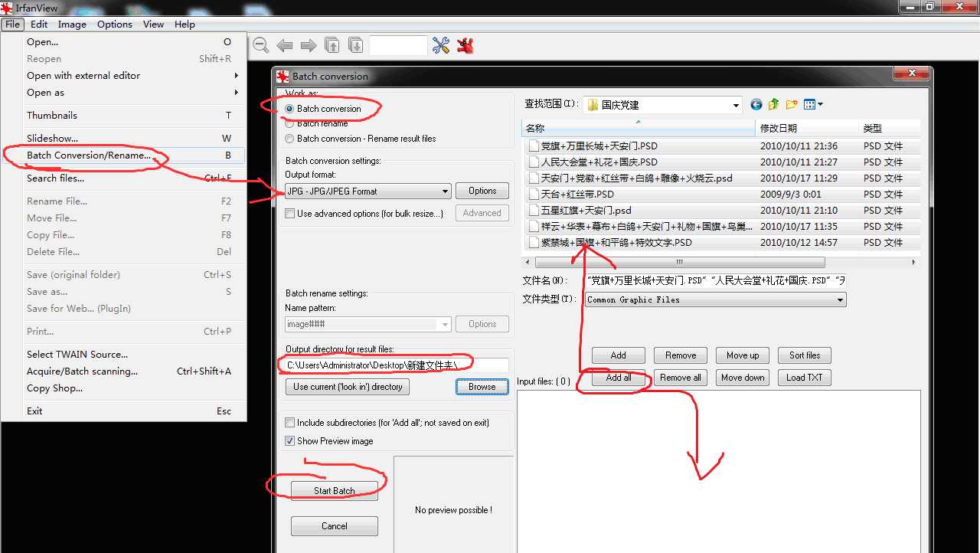Go up one folder level icon

[x=773, y=105]
